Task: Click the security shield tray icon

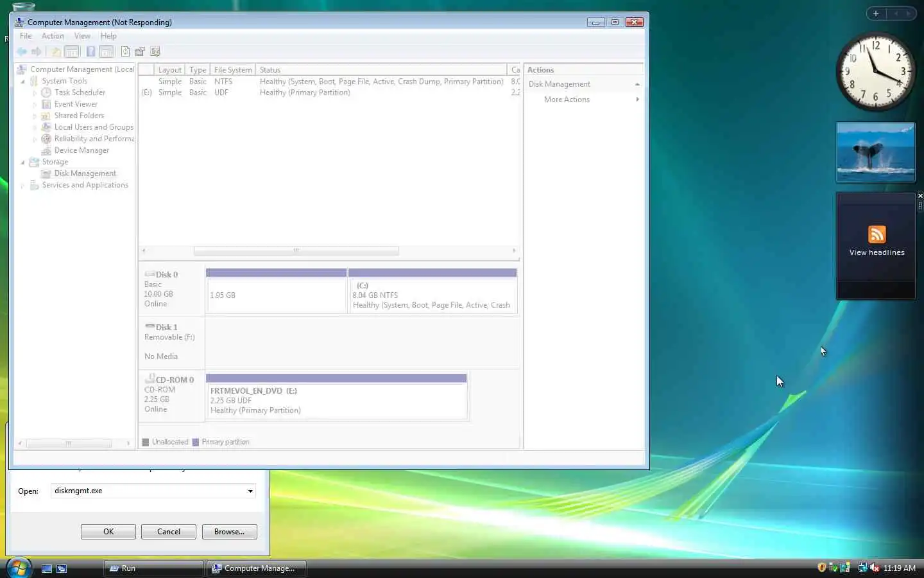Action: 822,568
